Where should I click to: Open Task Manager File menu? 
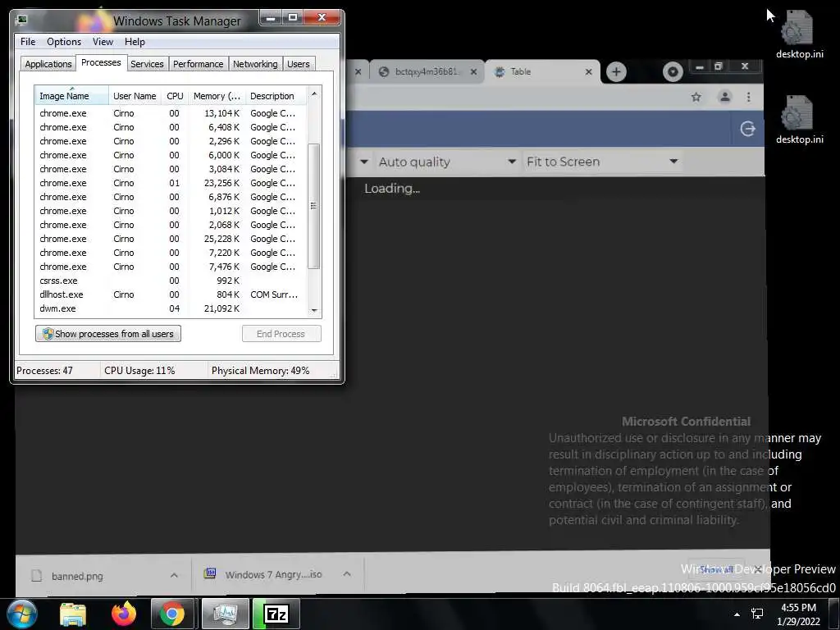point(28,42)
